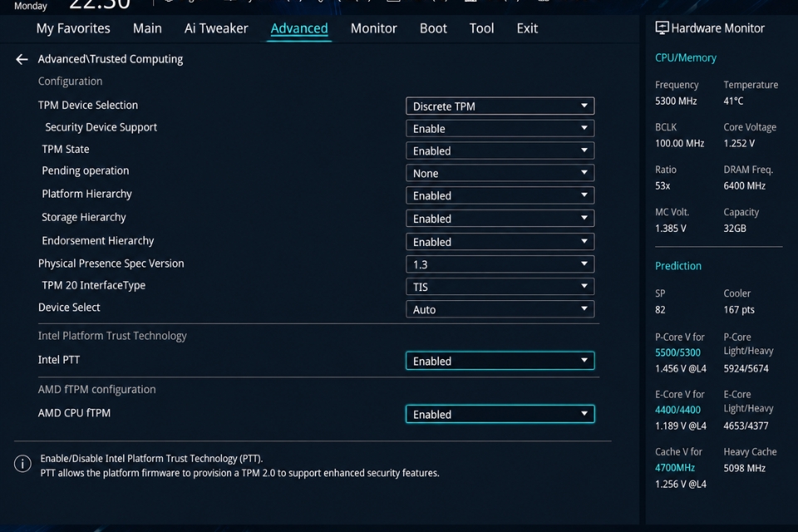Open the Endorsement Hierarchy dropdown
The image size is (798, 532).
point(500,242)
